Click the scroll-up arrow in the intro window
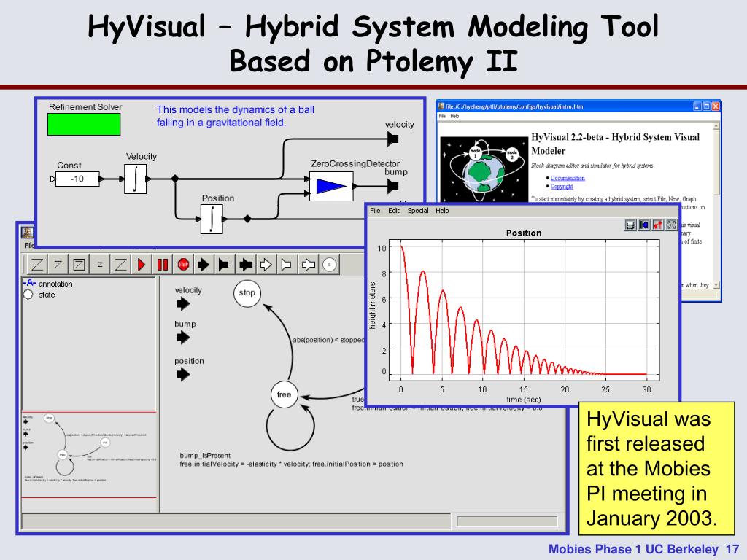Screen dimensions: 747x560 point(716,126)
